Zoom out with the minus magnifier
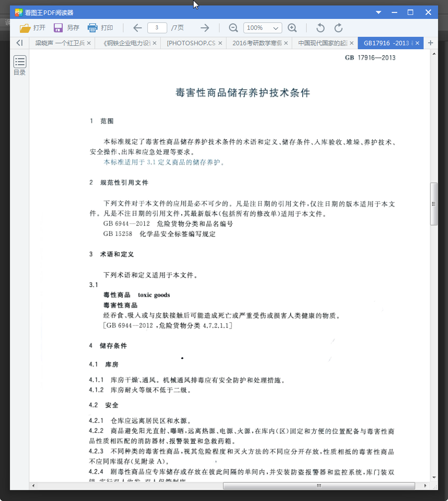The height and width of the screenshot is (501, 448). pyautogui.click(x=233, y=28)
